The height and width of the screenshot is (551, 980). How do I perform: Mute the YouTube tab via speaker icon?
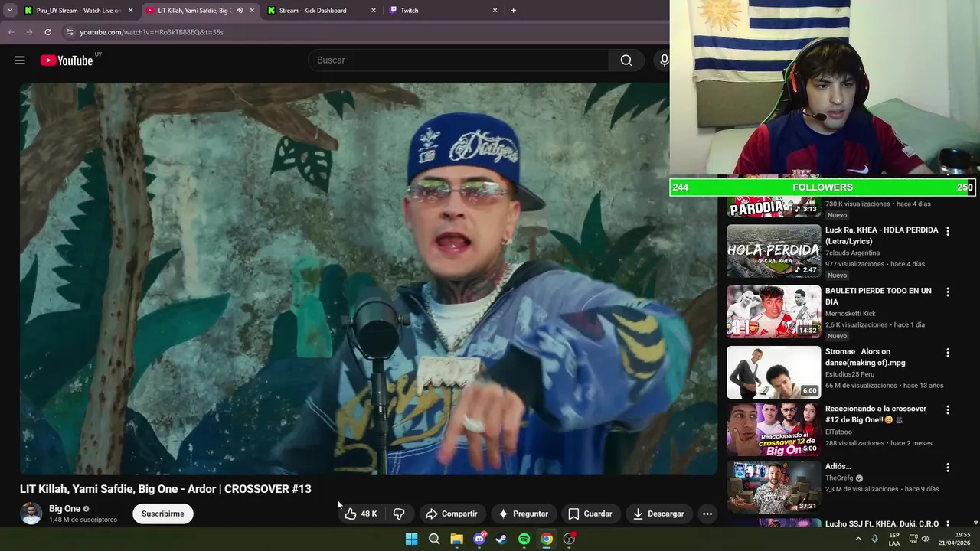(240, 11)
